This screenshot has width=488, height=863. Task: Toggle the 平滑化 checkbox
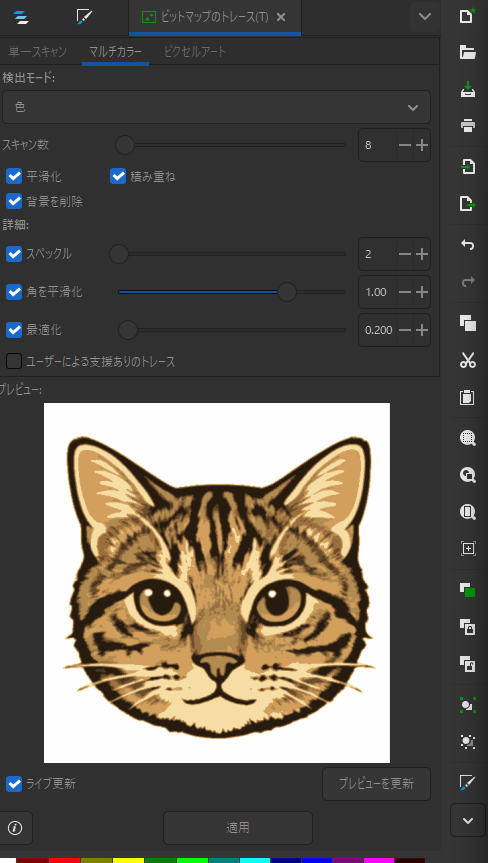click(x=14, y=177)
